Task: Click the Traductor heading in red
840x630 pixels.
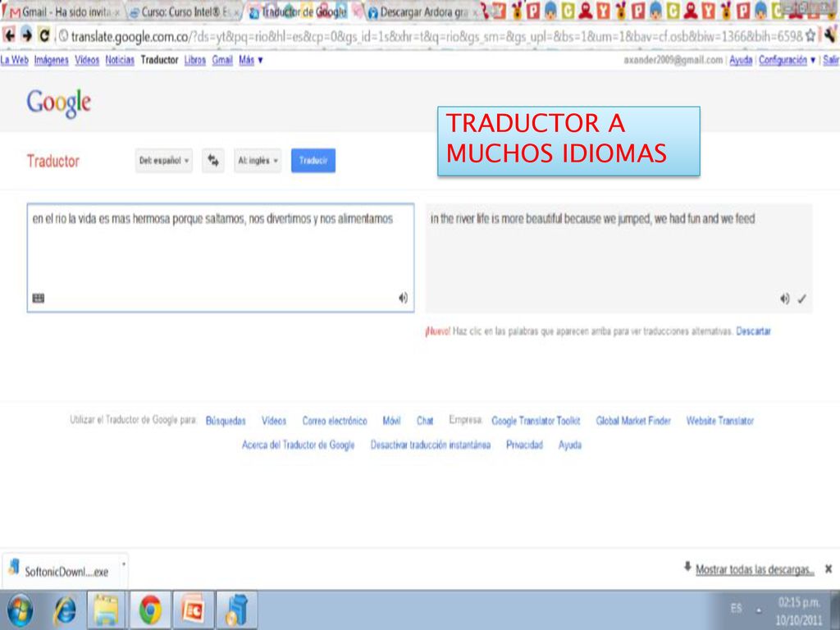Action: pyautogui.click(x=53, y=162)
